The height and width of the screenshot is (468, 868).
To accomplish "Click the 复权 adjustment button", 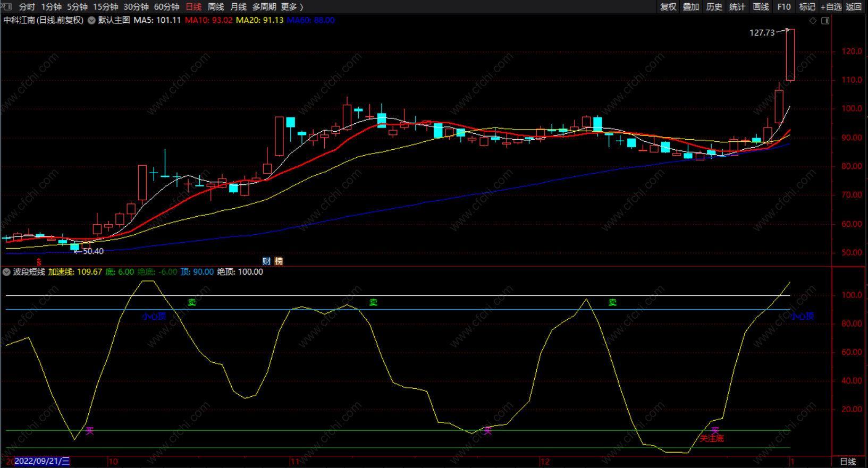I will pyautogui.click(x=668, y=7).
